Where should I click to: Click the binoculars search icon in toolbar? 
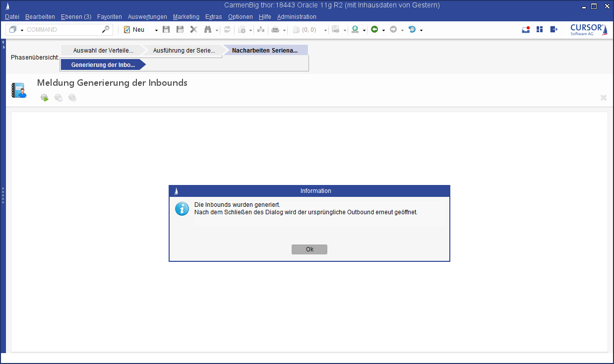pyautogui.click(x=208, y=30)
